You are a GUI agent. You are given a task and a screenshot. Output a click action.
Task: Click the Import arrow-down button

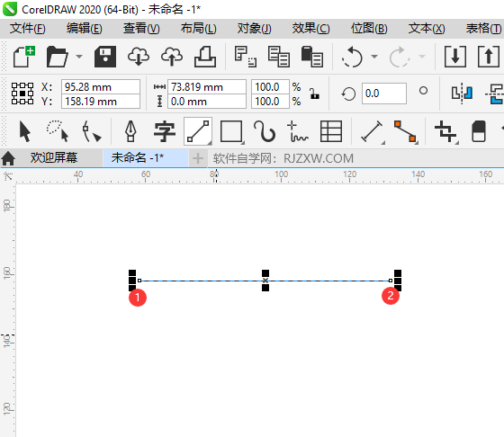pos(455,57)
